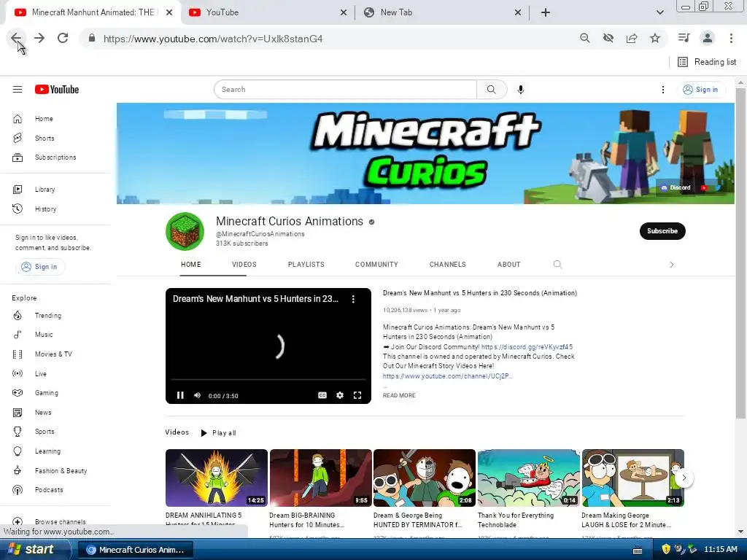Click the browser back arrow
The image size is (747, 560).
(x=16, y=38)
